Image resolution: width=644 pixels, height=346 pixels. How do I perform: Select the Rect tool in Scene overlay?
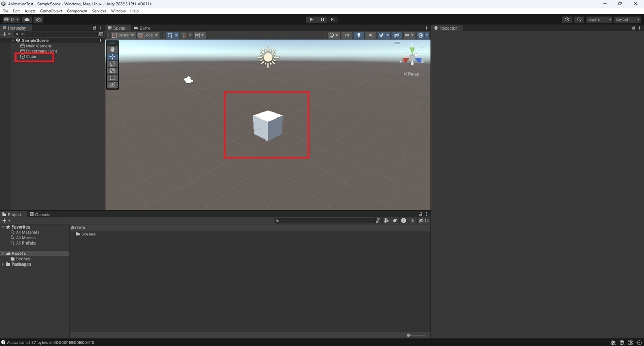point(112,77)
